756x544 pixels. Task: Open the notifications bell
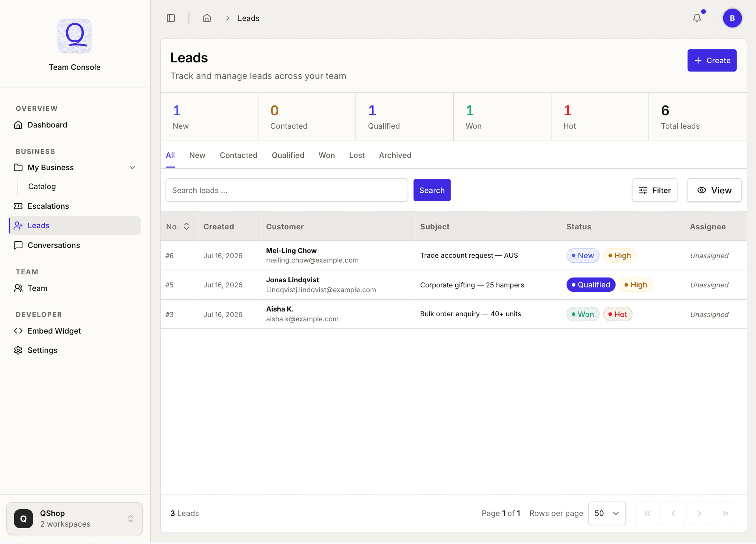click(697, 18)
